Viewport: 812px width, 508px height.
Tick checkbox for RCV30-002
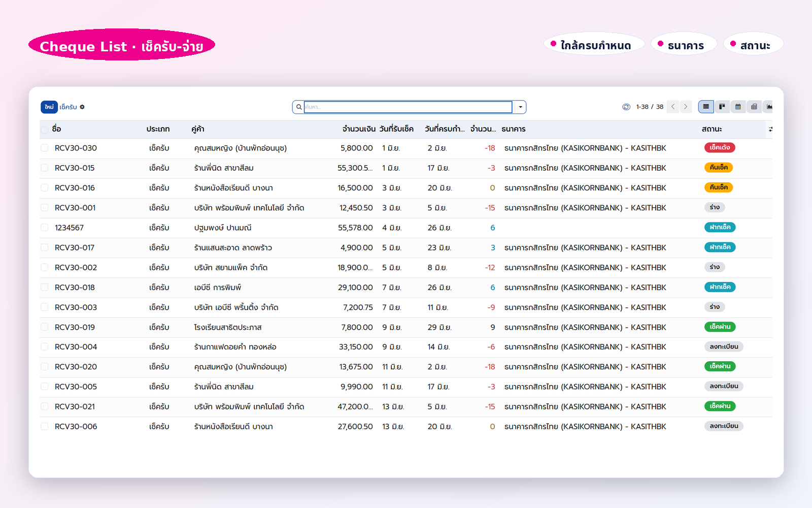point(45,267)
